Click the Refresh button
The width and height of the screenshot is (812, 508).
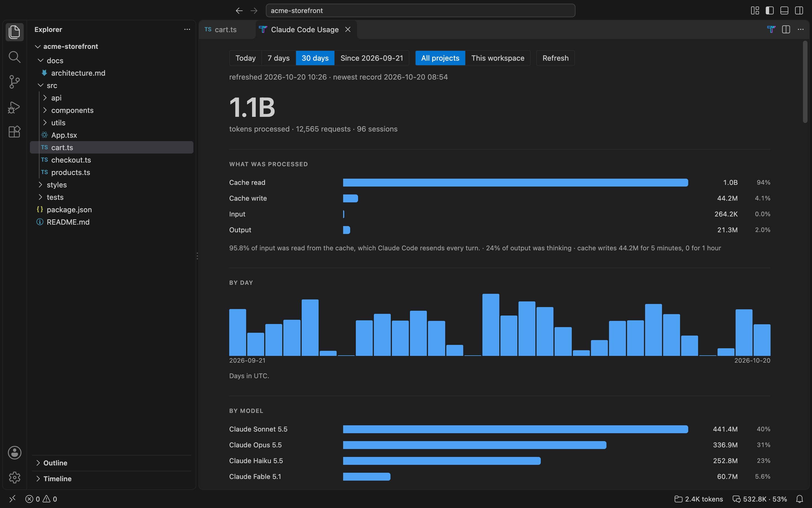pyautogui.click(x=555, y=58)
